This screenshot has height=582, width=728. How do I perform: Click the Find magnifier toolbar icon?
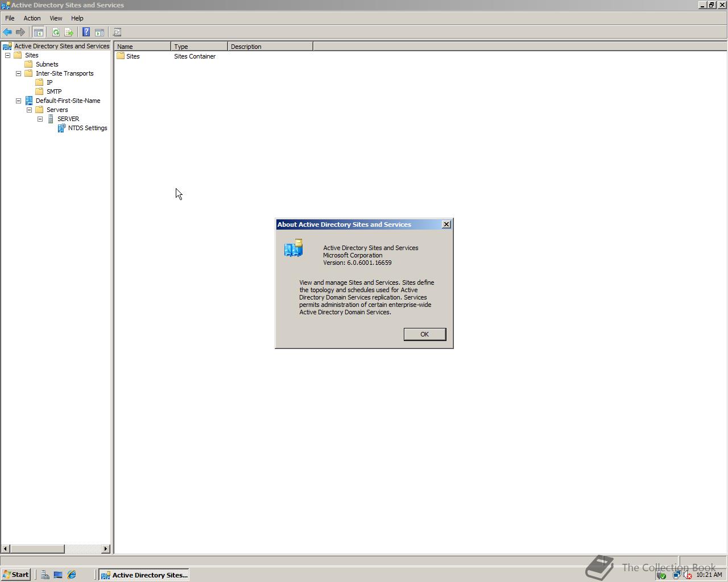(x=117, y=32)
